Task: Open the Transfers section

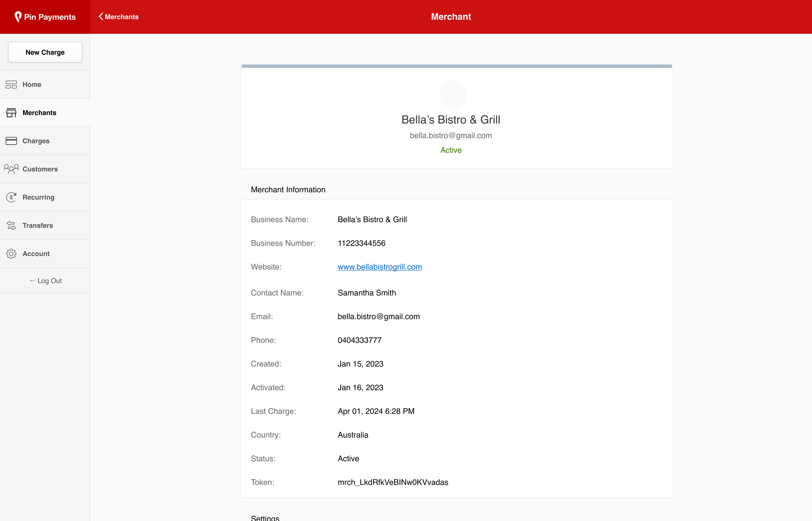Action: [x=45, y=225]
